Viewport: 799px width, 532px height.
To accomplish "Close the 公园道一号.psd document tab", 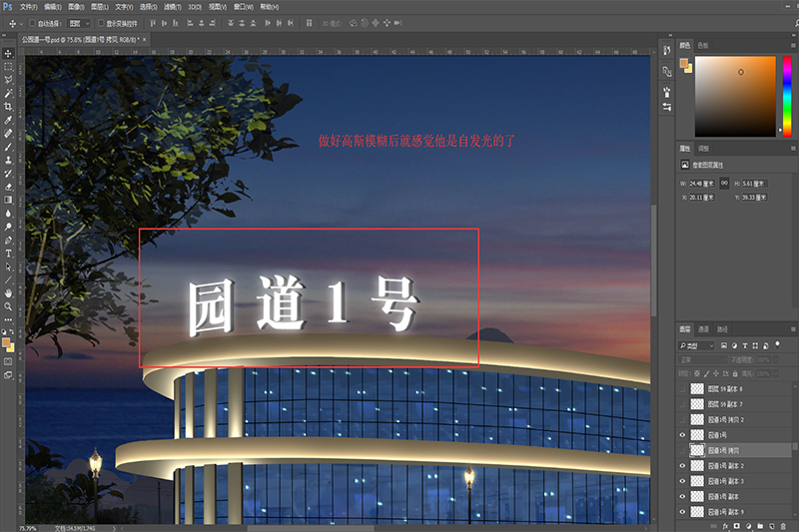I will (x=146, y=39).
